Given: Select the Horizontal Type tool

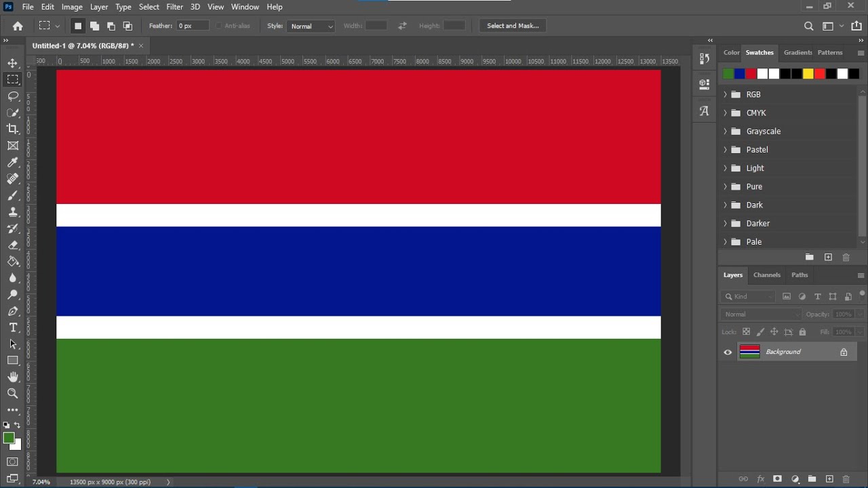Looking at the screenshot, I should (13, 327).
